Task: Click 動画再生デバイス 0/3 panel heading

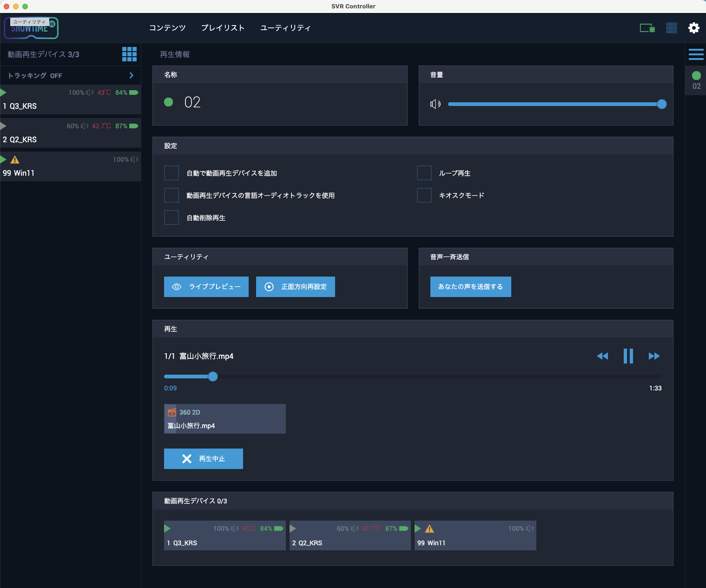Action: (x=196, y=501)
